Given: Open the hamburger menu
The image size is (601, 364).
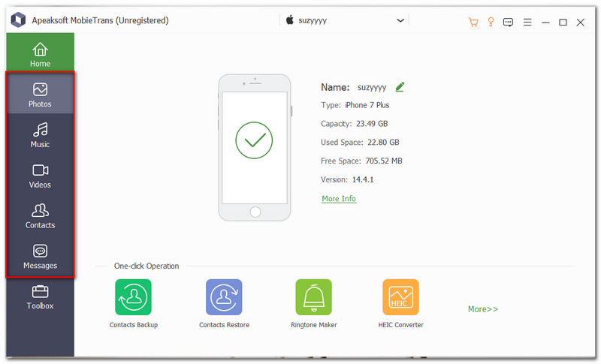Looking at the screenshot, I should 527,23.
